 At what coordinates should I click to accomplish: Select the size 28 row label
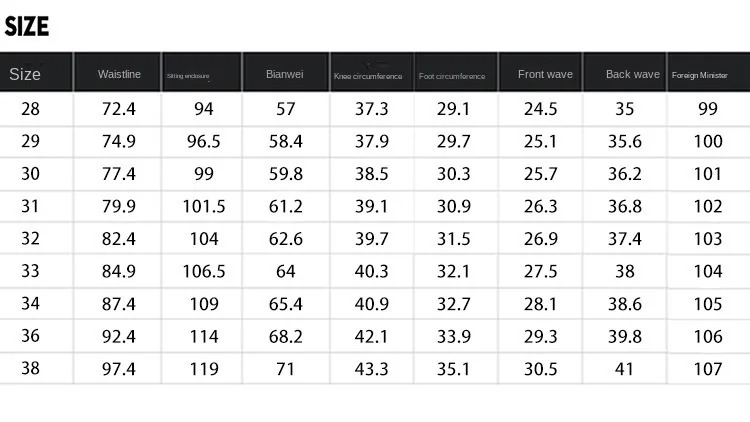[x=30, y=109]
